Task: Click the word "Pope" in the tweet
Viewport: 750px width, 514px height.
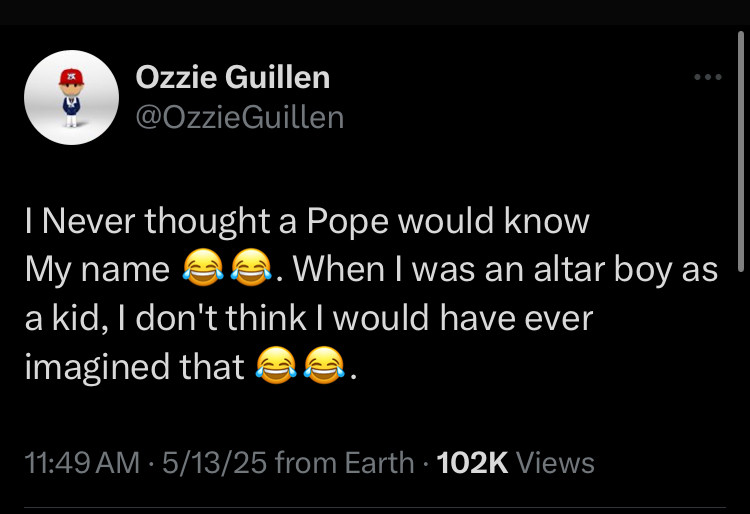Action: point(347,221)
